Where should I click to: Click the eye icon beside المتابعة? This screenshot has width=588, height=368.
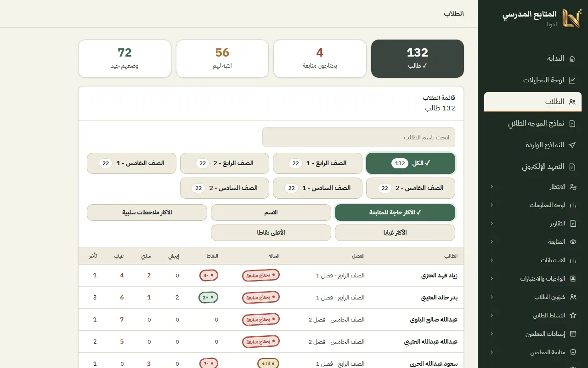click(573, 242)
